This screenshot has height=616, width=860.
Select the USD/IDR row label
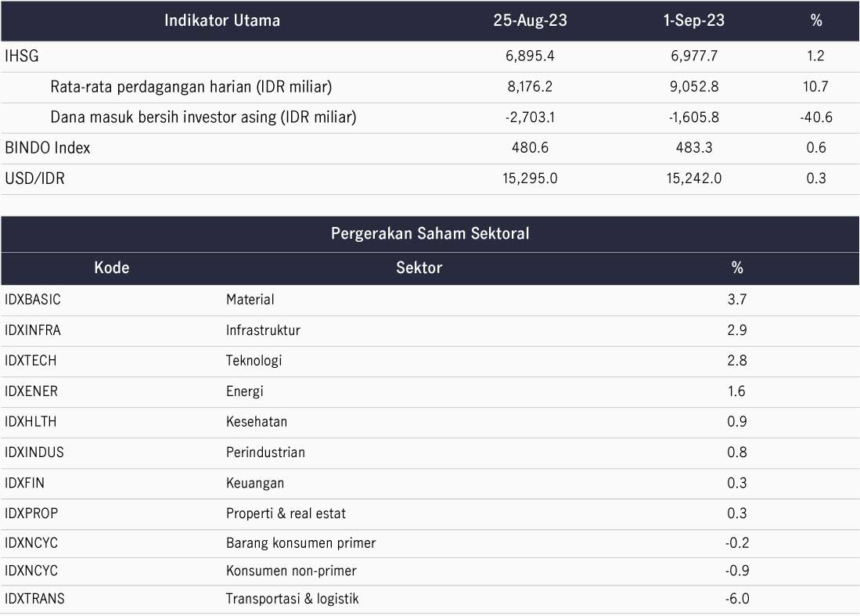click(34, 178)
